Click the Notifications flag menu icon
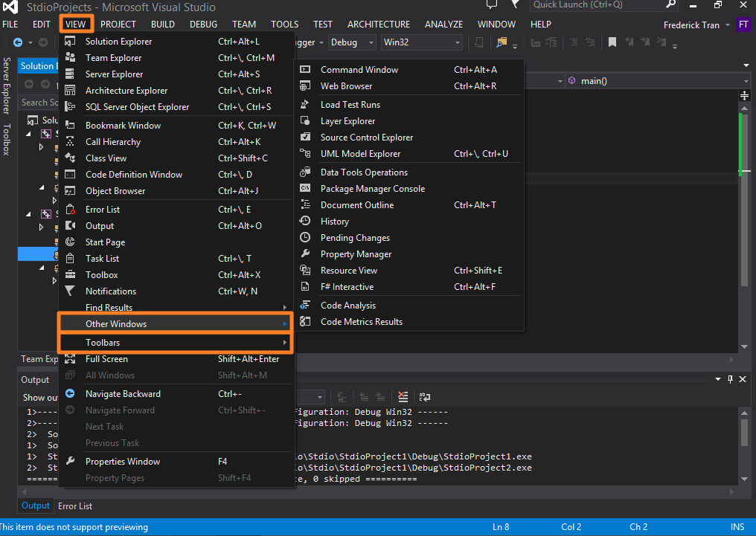The image size is (756, 536). (x=70, y=291)
